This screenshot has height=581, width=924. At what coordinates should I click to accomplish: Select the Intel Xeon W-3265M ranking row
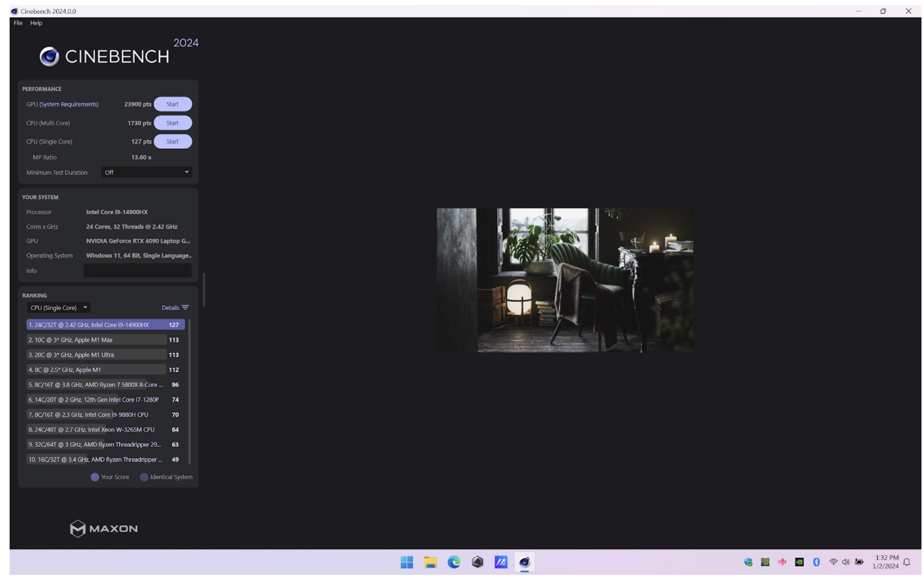click(106, 430)
